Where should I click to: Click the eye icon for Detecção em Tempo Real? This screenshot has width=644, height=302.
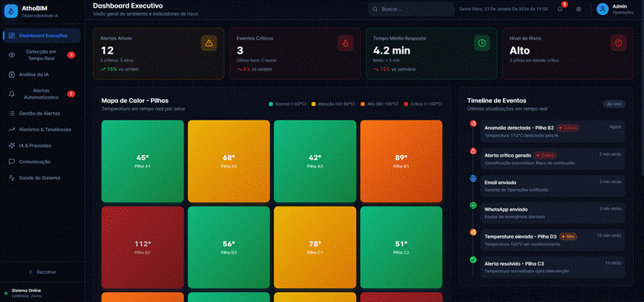[x=12, y=55]
